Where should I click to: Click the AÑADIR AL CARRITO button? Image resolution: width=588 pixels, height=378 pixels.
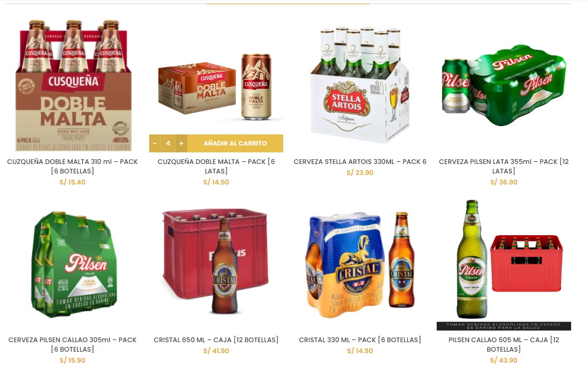235,143
